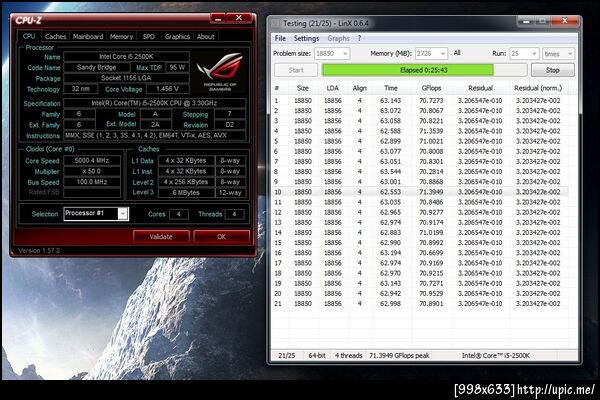Click the Core Speed 5000.4 MHz value
This screenshot has width=600, height=400.
[92, 160]
